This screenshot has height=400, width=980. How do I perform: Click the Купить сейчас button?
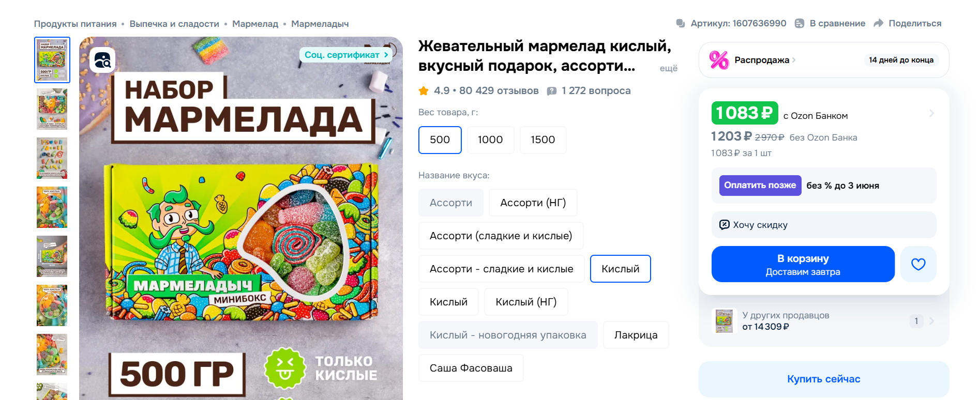point(823,379)
